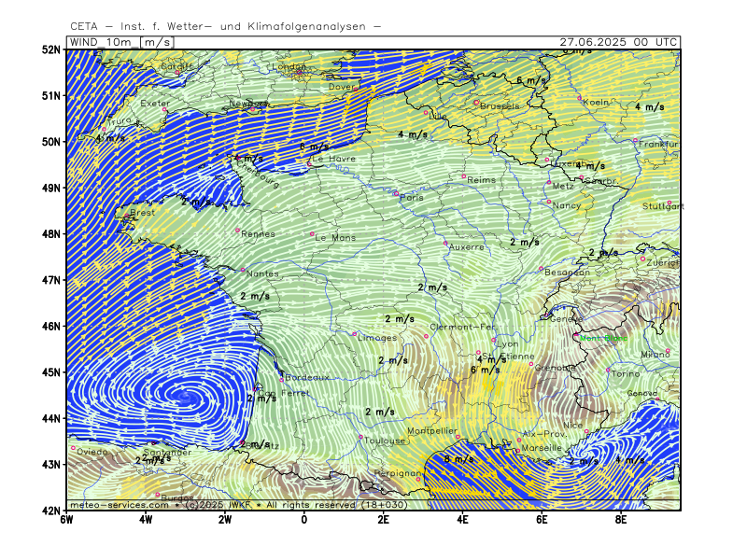Image resolution: width=747 pixels, height=560 pixels.
Task: Select the Nice city label
Action: click(572, 426)
